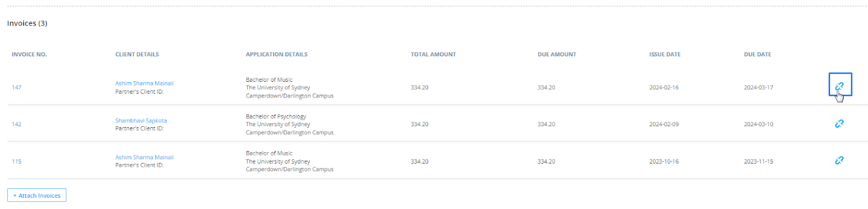Open Ashim Sharma Mainali client on invoice 115

tap(144, 157)
